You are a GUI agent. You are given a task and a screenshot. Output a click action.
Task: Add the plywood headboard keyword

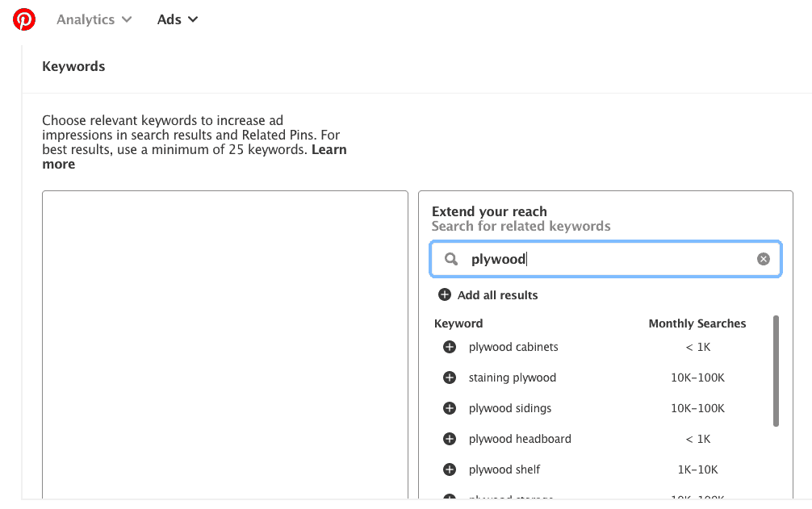[x=450, y=439]
